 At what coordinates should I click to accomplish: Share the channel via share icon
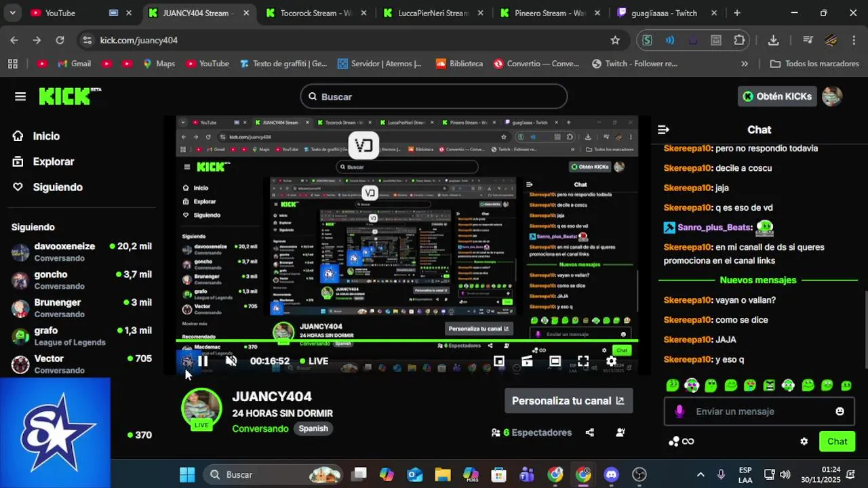click(590, 432)
